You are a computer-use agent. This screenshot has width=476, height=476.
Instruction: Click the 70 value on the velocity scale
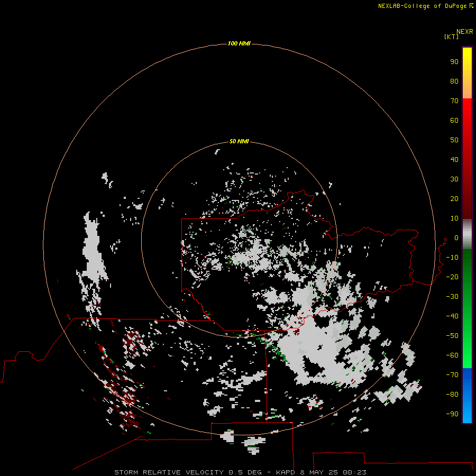[x=454, y=101]
